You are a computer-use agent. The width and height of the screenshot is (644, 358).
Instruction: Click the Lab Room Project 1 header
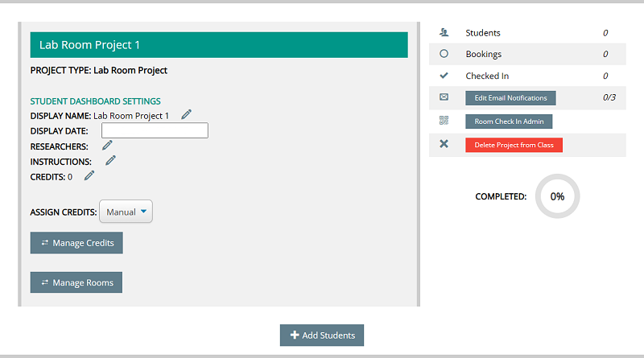pyautogui.click(x=219, y=45)
